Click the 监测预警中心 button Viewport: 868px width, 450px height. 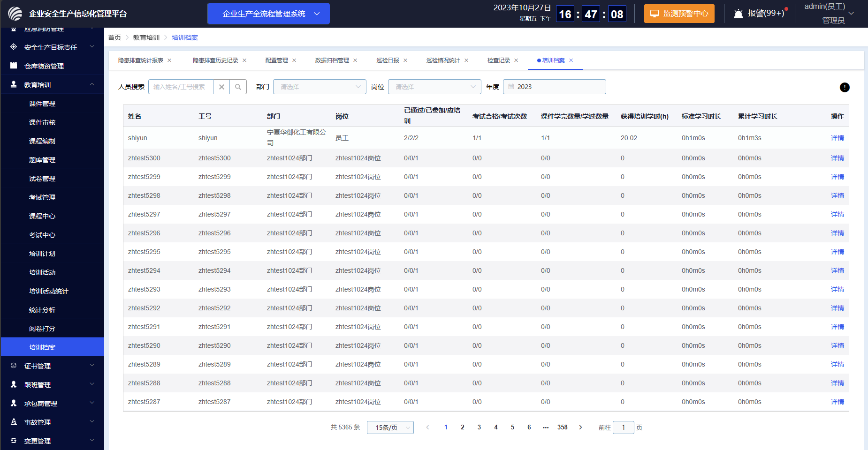[679, 14]
